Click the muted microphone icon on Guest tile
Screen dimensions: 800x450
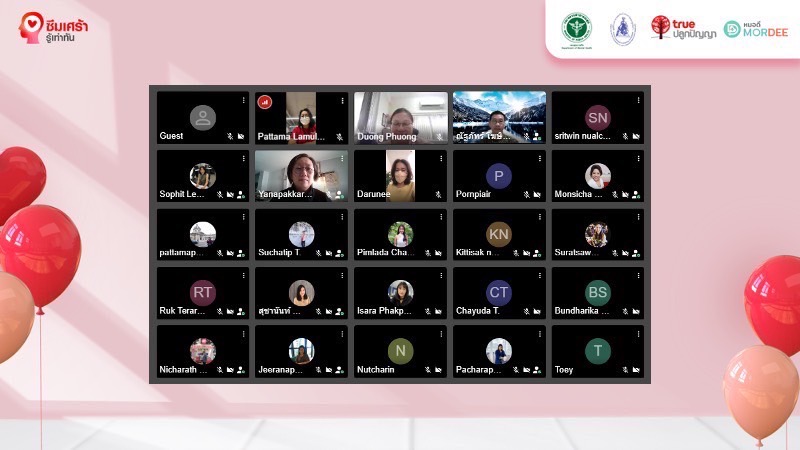point(230,136)
